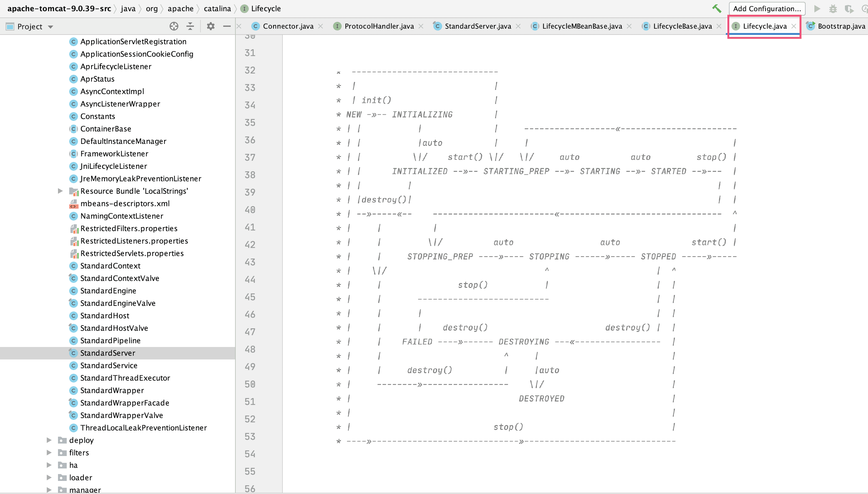Viewport: 868px width, 494px height.
Task: Switch to the LifecycleBase.java tab
Action: click(x=682, y=26)
